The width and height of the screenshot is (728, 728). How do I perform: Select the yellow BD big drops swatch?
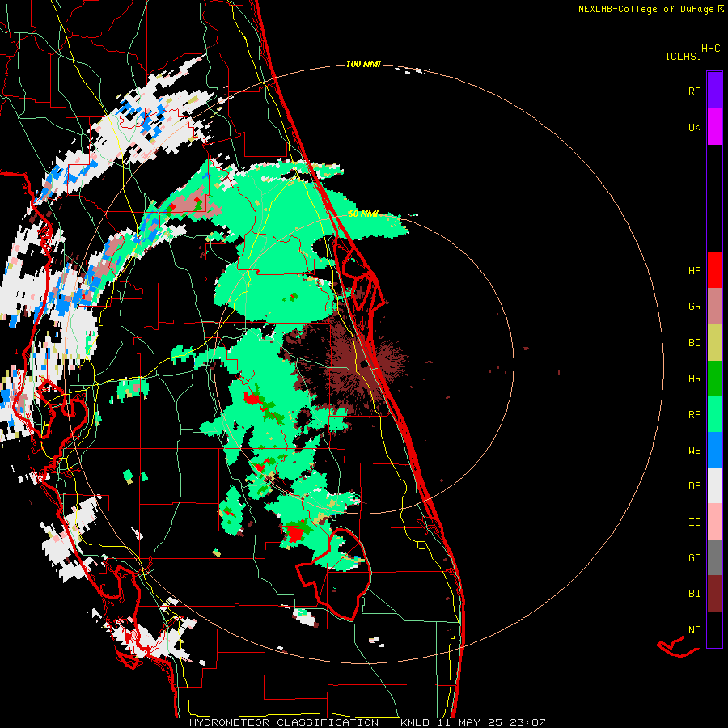714,343
